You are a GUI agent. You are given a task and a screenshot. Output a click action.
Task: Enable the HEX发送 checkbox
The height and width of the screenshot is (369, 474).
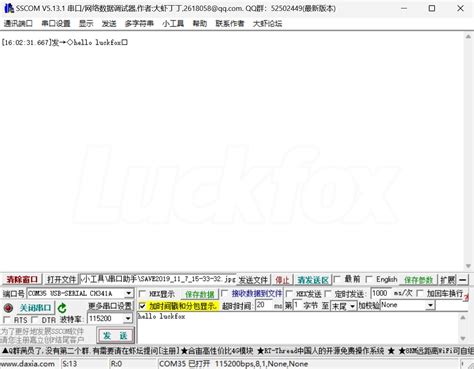(x=289, y=293)
